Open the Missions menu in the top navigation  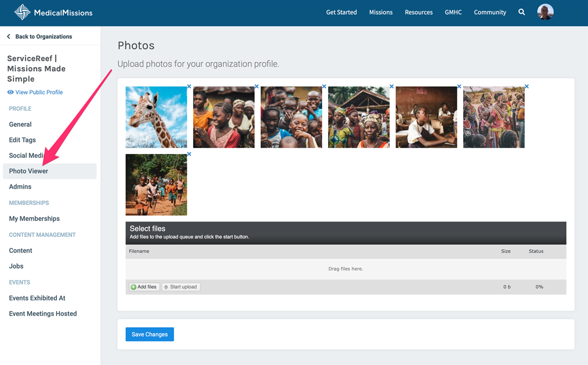coord(381,12)
